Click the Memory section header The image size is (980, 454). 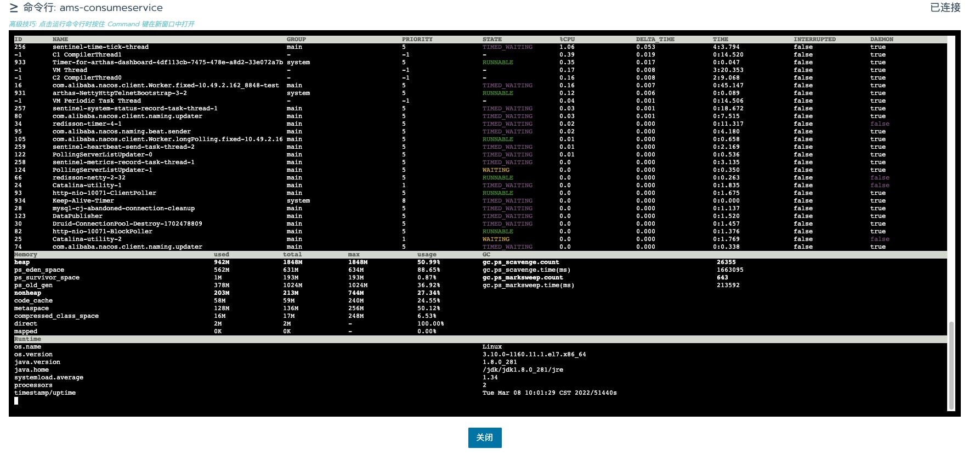26,255
